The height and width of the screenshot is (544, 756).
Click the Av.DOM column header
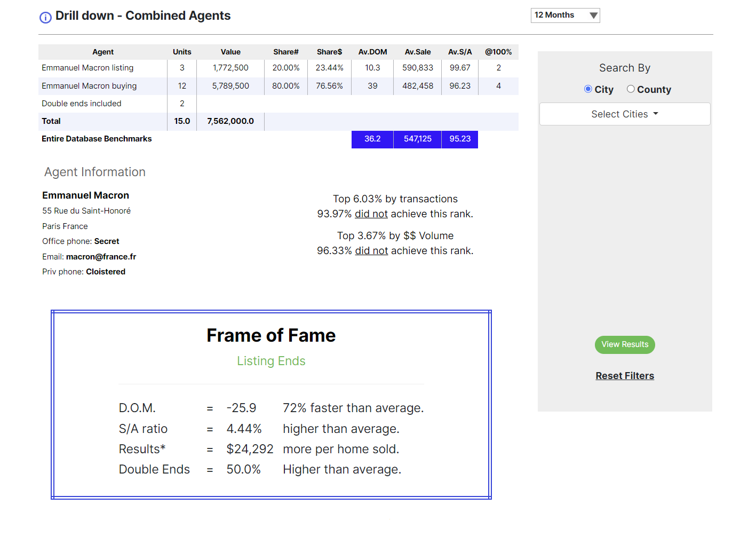[x=372, y=52]
